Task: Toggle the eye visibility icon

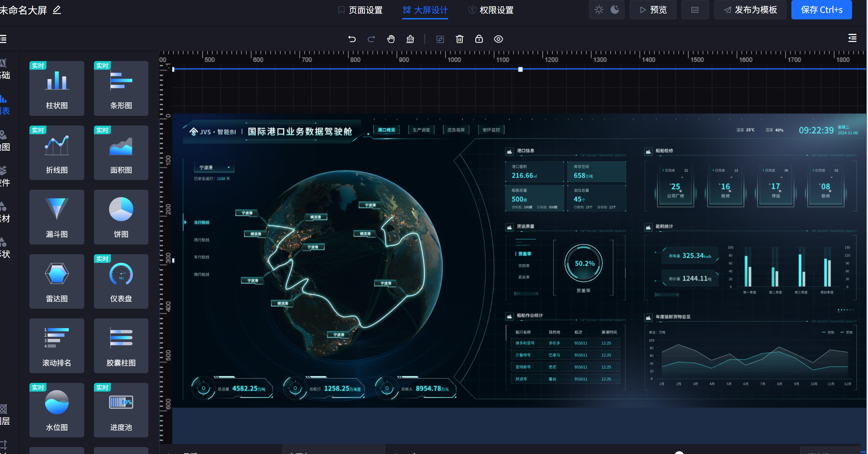Action: 498,39
